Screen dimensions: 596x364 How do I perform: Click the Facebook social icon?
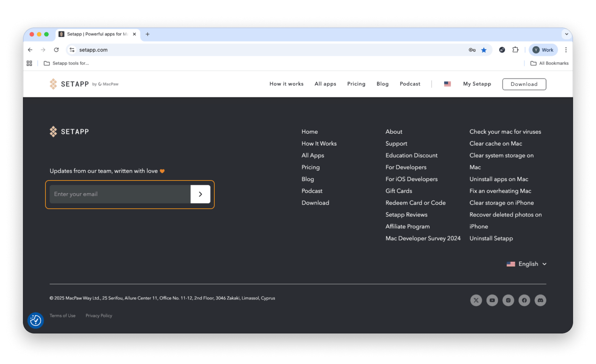524,300
